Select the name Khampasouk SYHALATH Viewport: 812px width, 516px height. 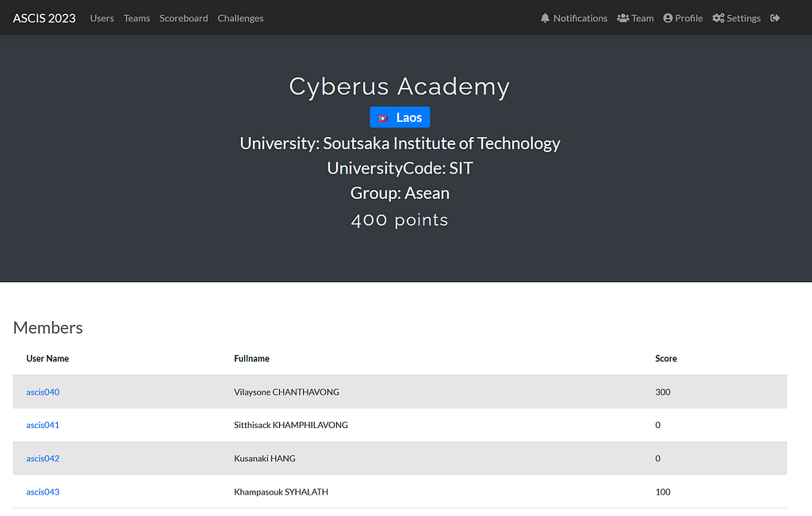282,491
